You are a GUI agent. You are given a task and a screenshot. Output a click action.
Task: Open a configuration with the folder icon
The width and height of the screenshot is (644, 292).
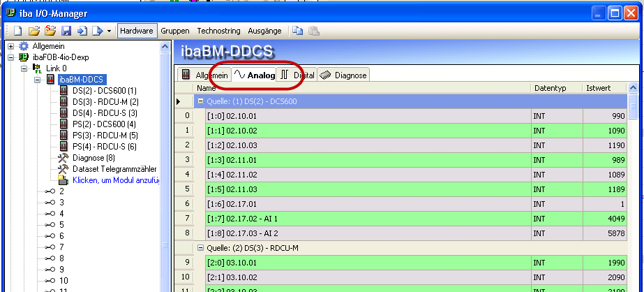[x=34, y=31]
